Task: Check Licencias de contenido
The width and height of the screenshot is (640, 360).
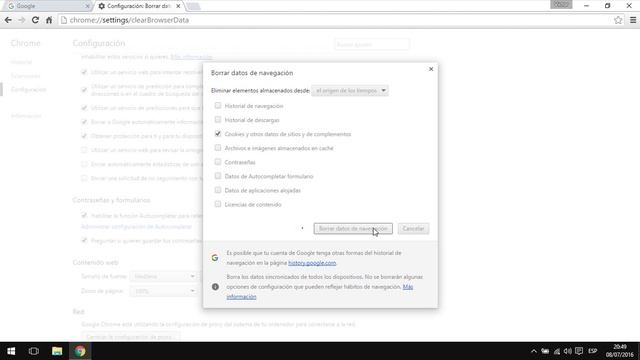Action: tap(218, 204)
